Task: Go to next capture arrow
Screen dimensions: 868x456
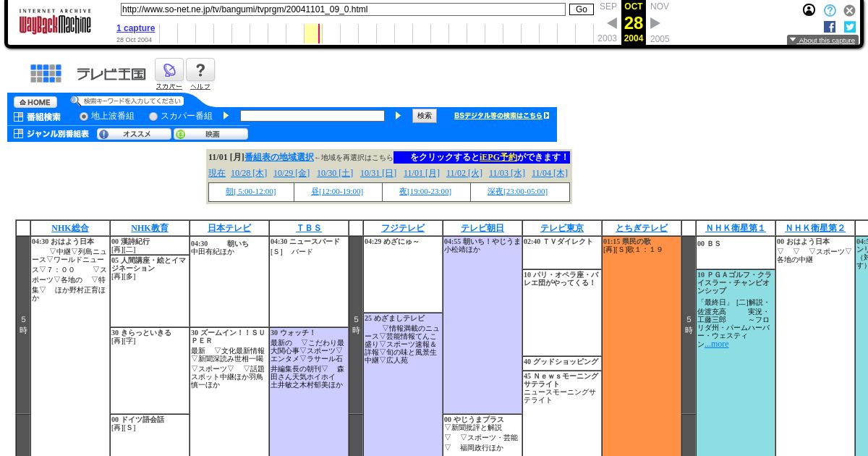Action: pos(655,23)
